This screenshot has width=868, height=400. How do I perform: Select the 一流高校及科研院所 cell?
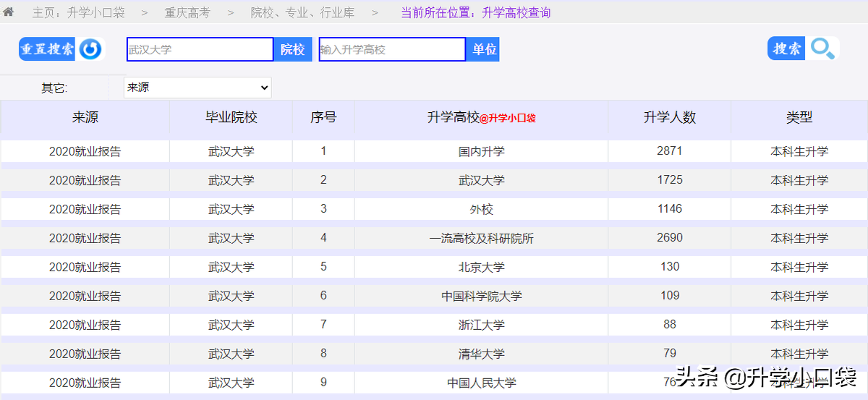[482, 238]
